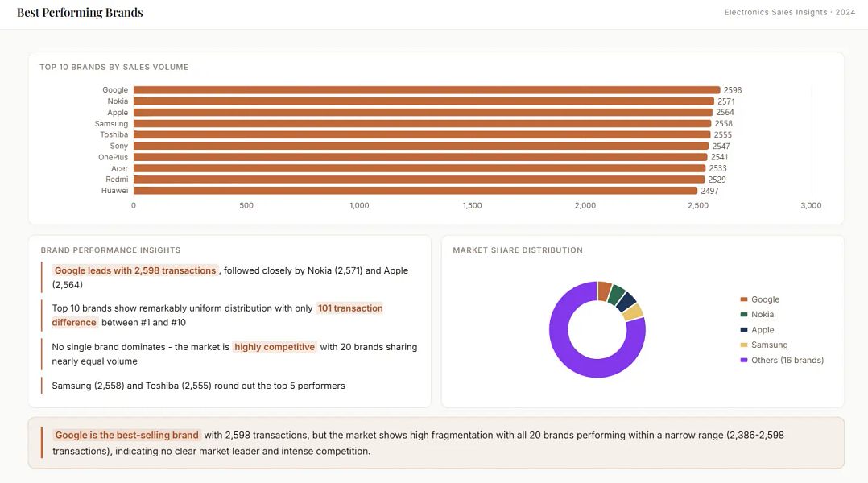Click the Google bar in the sales chart

427,89
